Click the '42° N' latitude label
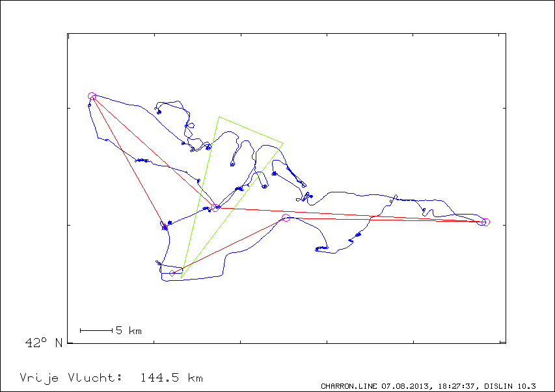 (44, 343)
